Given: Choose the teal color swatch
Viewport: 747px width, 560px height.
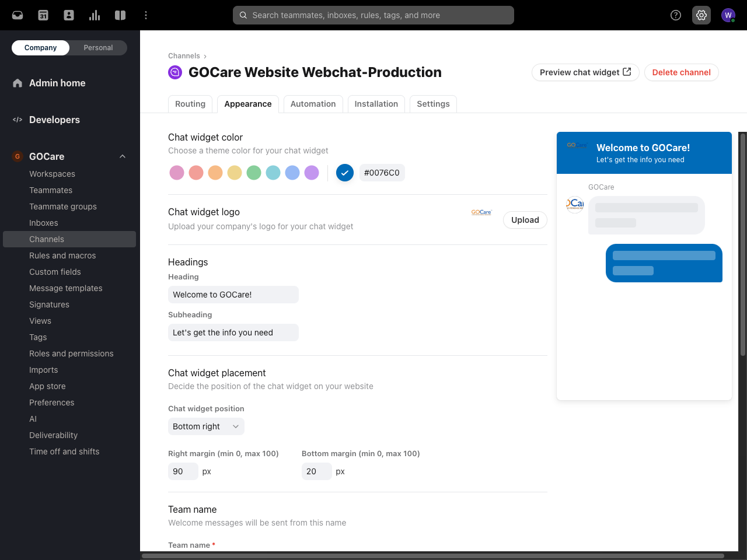Looking at the screenshot, I should (273, 173).
